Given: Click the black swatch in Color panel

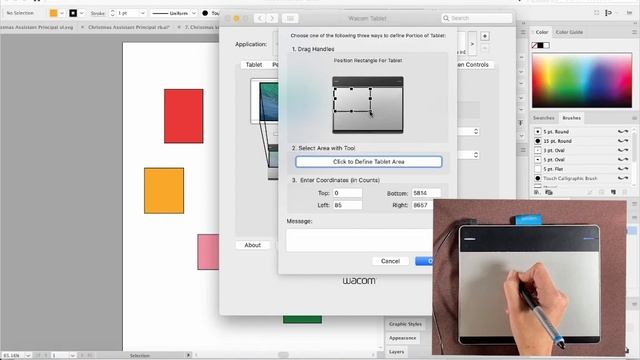Looking at the screenshot, I should 540,45.
